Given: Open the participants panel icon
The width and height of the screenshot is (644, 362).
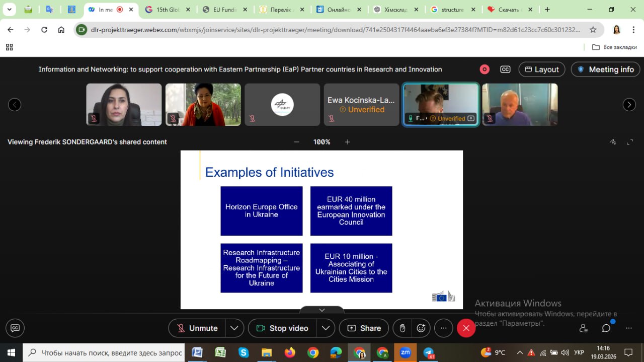Looking at the screenshot, I should (584, 328).
